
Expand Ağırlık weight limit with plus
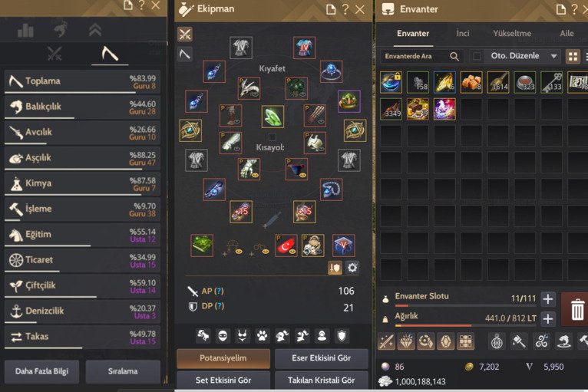[x=548, y=318]
